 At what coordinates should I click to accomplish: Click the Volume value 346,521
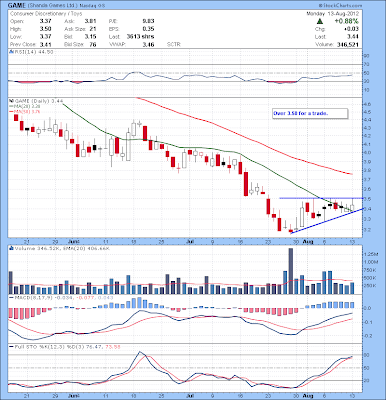tap(347, 44)
